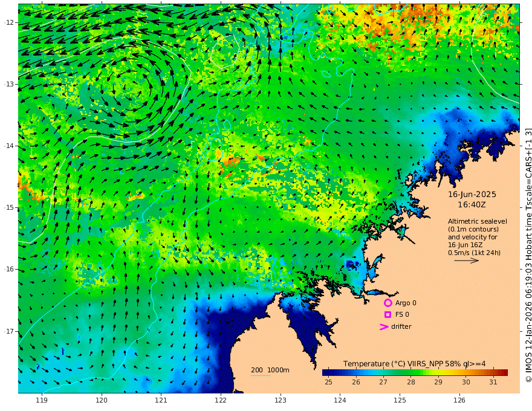Click the '16-Jun-2025' date label
Image resolution: width=532 pixels, height=411 pixels.
472,195
